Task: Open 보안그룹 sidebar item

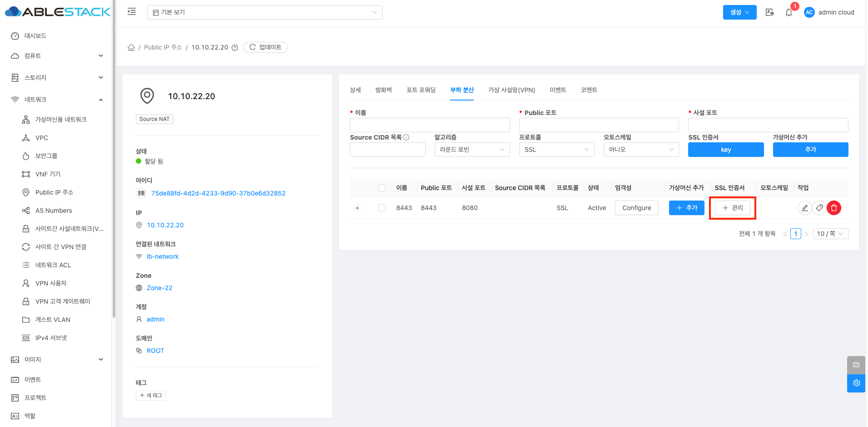Action: (46, 156)
